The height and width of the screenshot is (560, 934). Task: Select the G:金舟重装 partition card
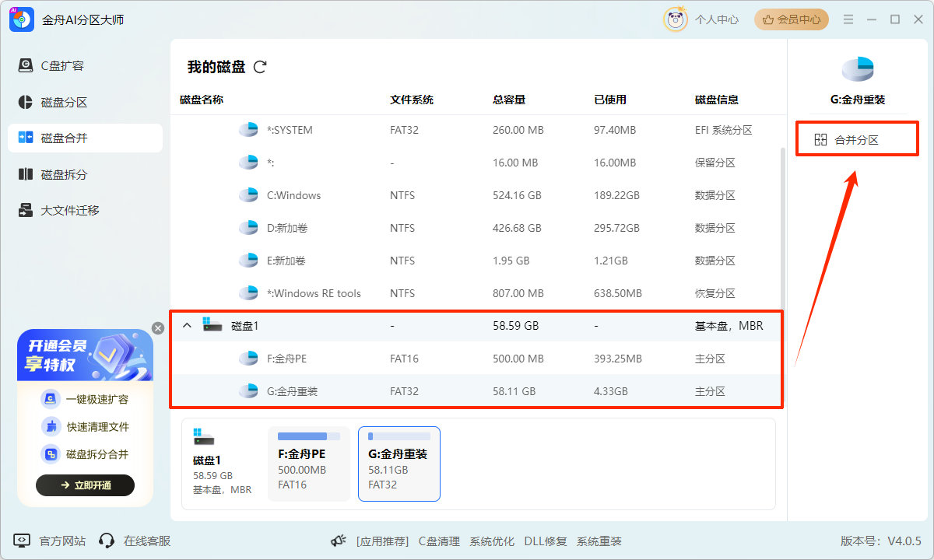coord(399,464)
